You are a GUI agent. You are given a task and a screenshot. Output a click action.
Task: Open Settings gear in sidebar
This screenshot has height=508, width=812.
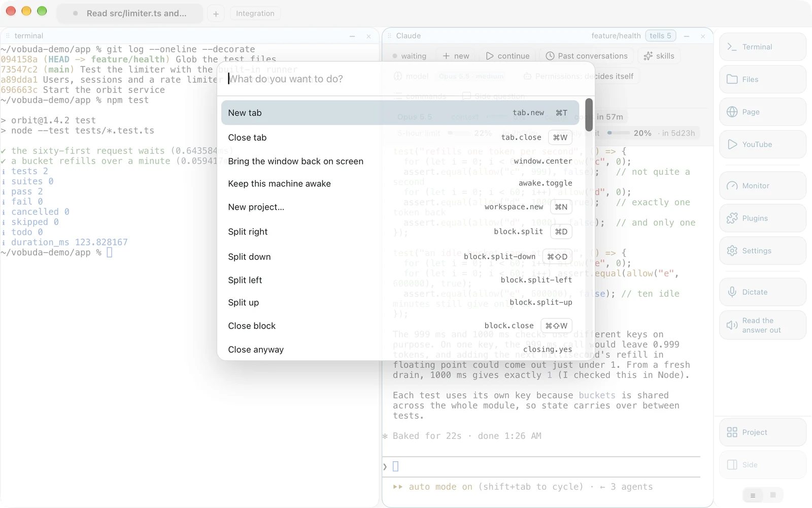pyautogui.click(x=762, y=250)
